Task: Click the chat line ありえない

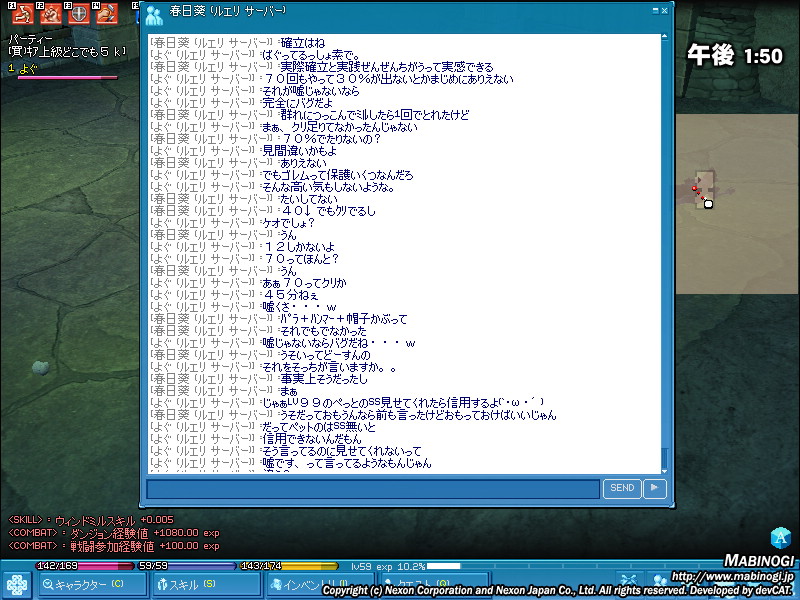Action: click(x=304, y=163)
